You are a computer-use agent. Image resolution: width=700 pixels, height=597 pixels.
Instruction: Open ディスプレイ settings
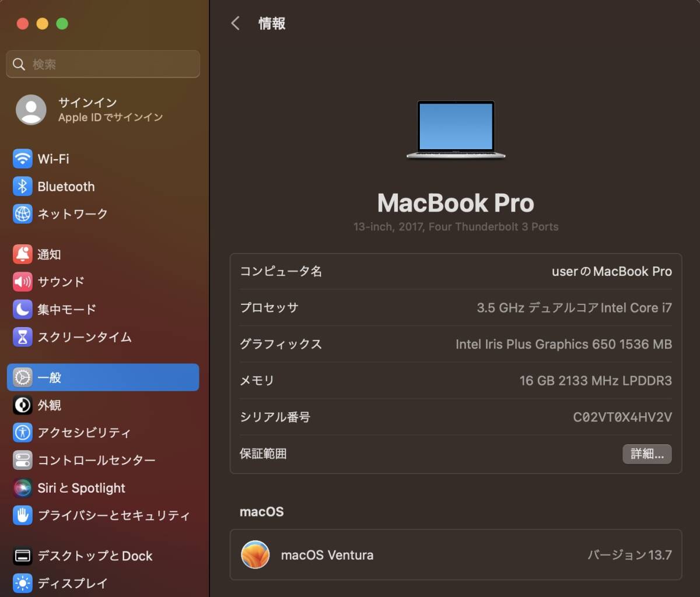point(103,583)
